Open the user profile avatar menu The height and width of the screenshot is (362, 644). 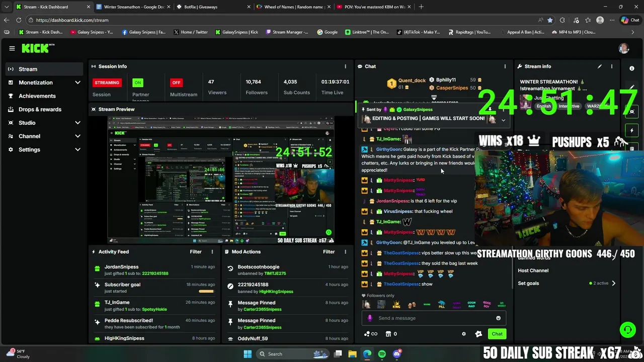(x=624, y=48)
